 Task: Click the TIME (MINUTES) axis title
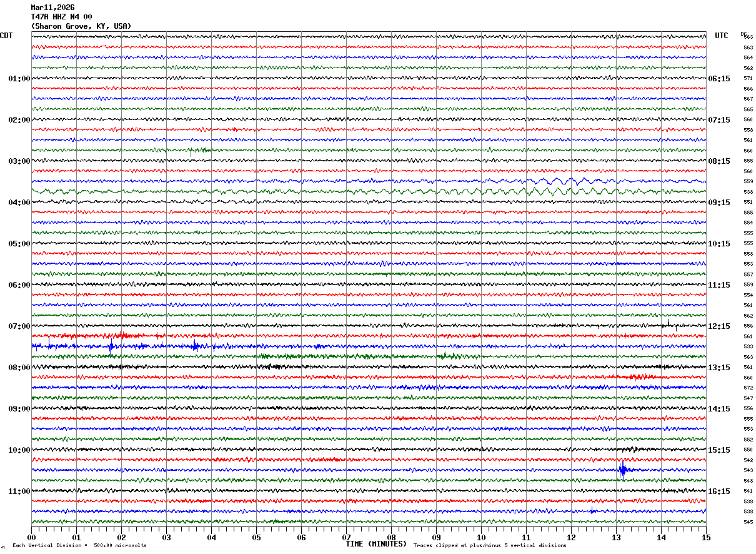coord(376,544)
